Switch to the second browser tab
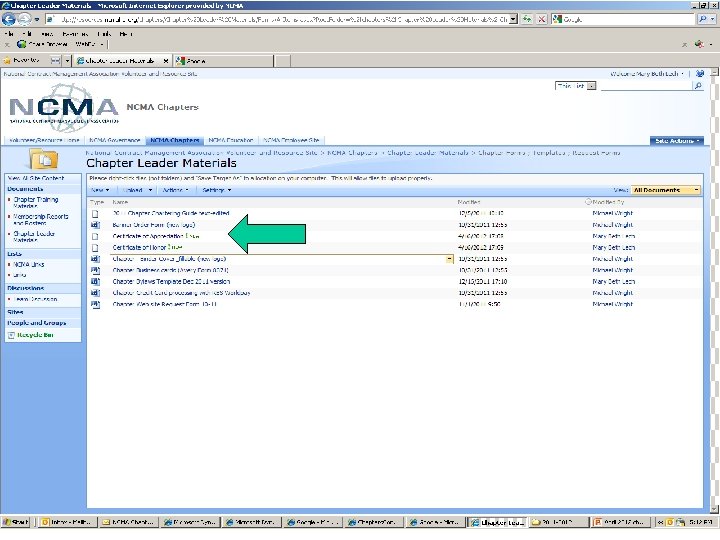Screen dimensions: 720x540 (x=224, y=61)
